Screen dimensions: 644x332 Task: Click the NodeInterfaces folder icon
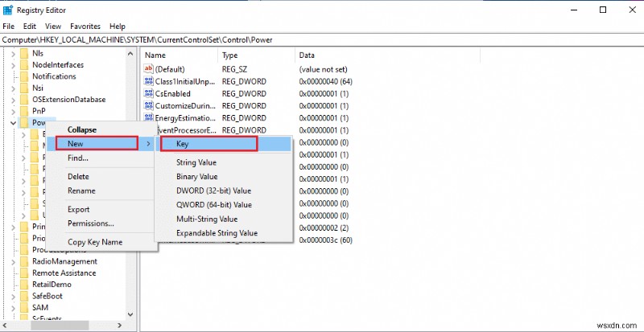(25, 65)
